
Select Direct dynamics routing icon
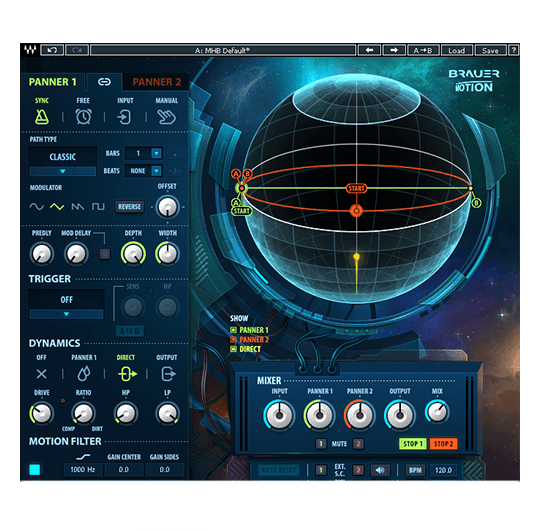click(x=127, y=374)
